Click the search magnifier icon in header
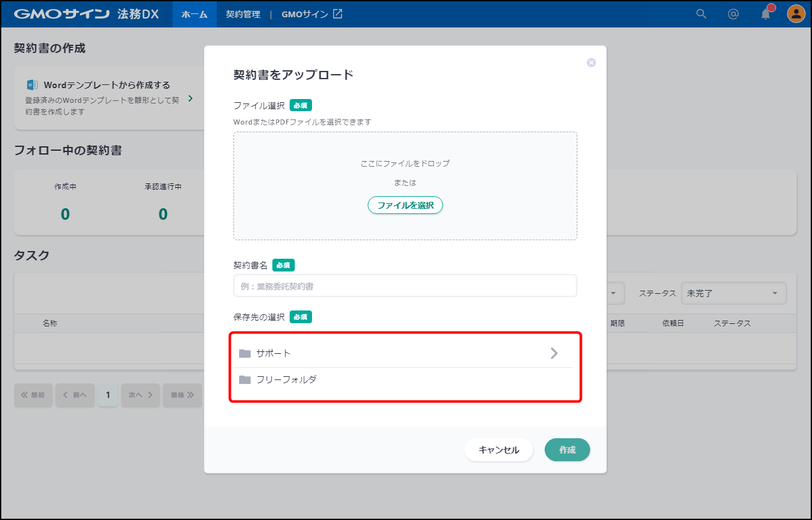Screen dimensions: 812x520 pyautogui.click(x=701, y=14)
